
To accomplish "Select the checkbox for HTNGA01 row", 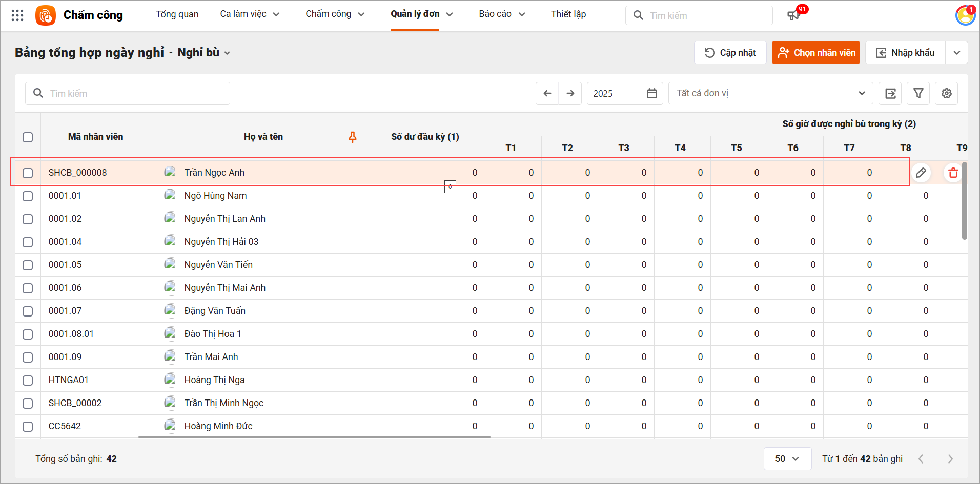I will pyautogui.click(x=28, y=380).
